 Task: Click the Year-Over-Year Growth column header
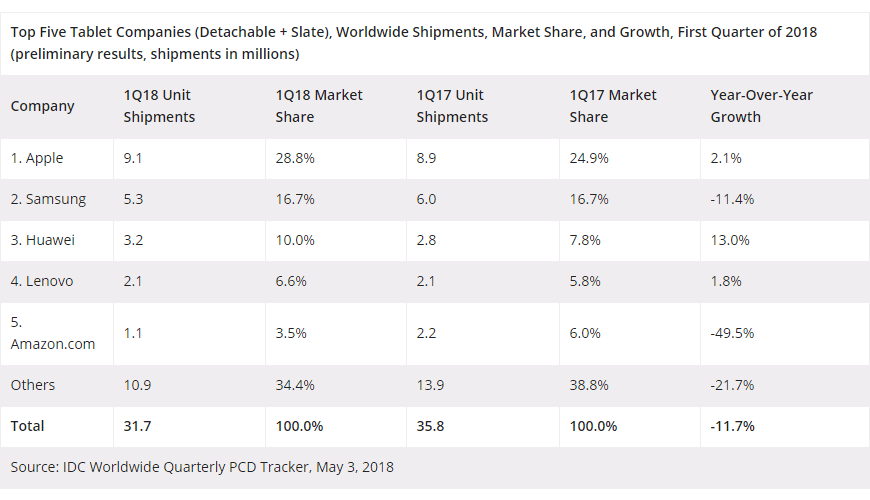point(761,106)
